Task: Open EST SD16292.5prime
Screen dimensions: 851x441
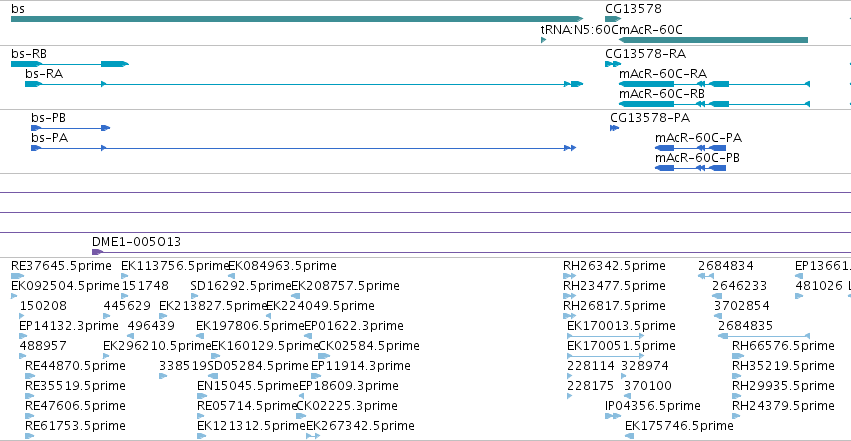Action: pos(241,286)
